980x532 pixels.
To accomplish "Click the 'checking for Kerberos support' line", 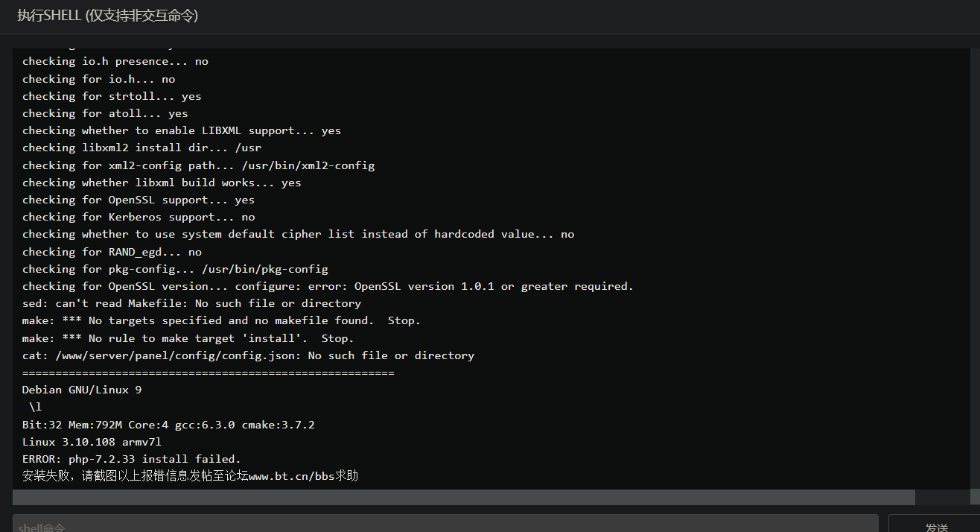I will click(x=139, y=217).
